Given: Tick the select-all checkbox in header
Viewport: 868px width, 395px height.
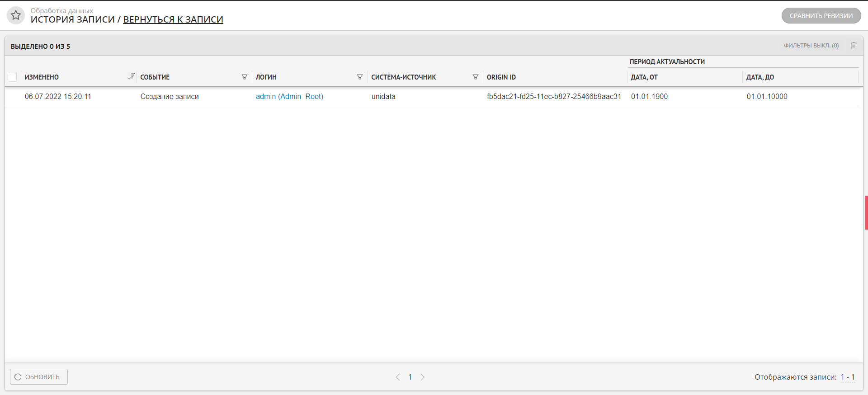Looking at the screenshot, I should [12, 77].
